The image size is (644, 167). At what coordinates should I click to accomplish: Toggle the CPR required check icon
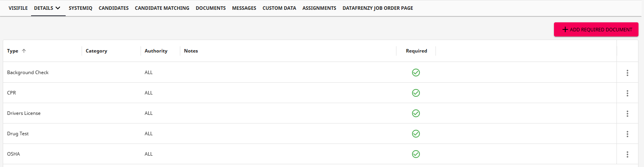pos(416,93)
